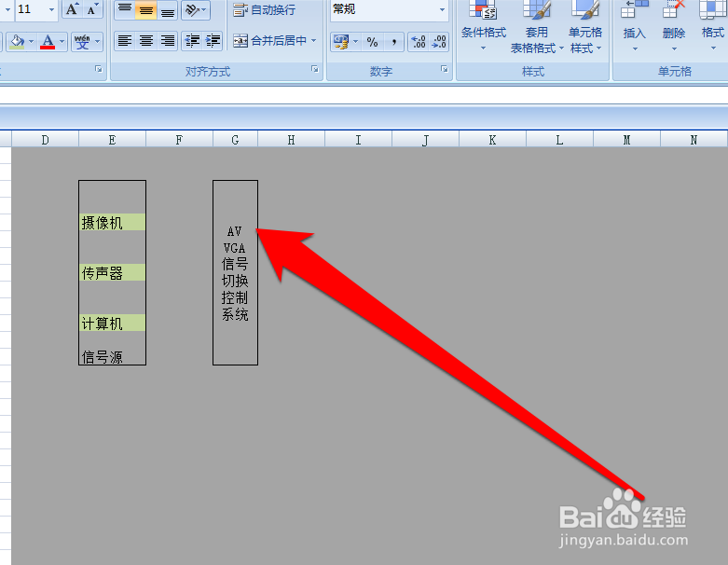Select the AV VGA 信号切换控制系统 merged cell
This screenshot has width=728, height=565.
pos(236,272)
